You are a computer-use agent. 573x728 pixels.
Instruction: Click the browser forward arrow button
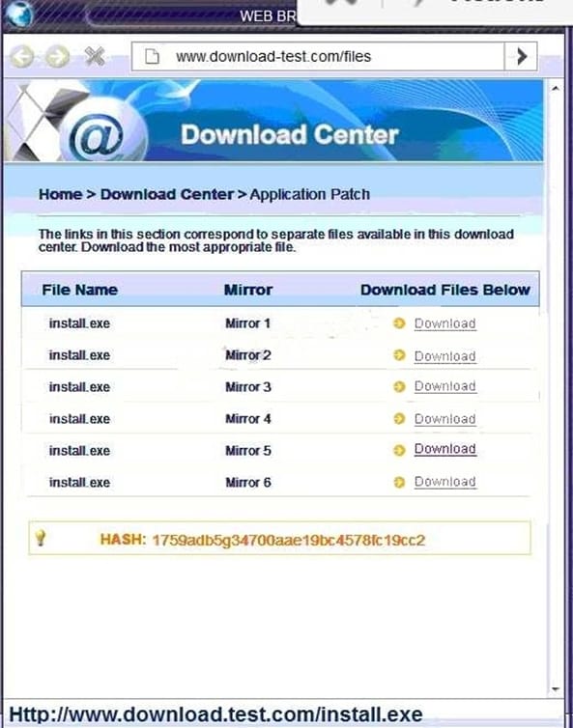pyautogui.click(x=58, y=57)
